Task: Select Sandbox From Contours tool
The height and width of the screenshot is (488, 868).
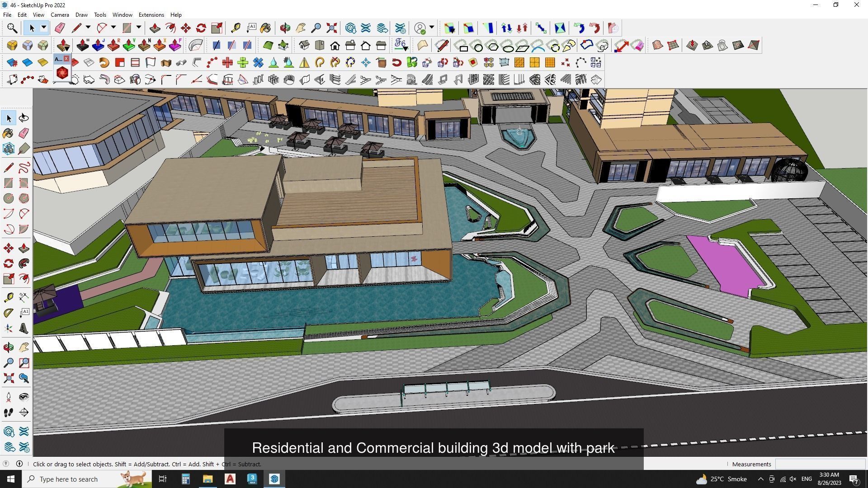Action: pyautogui.click(x=658, y=45)
